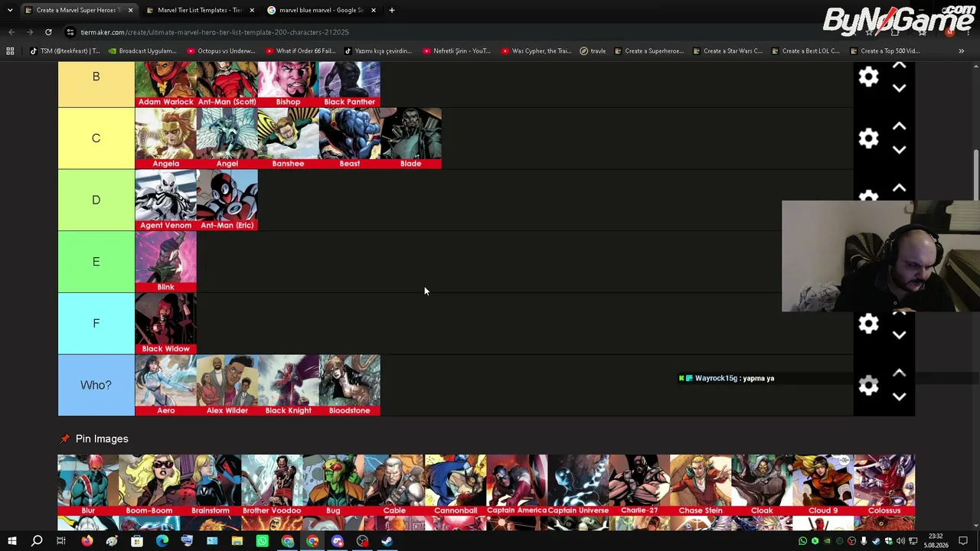Screen dimensions: 980x551
Task: Open Create a Top 500 Vid... bookmark
Action: pyautogui.click(x=884, y=51)
